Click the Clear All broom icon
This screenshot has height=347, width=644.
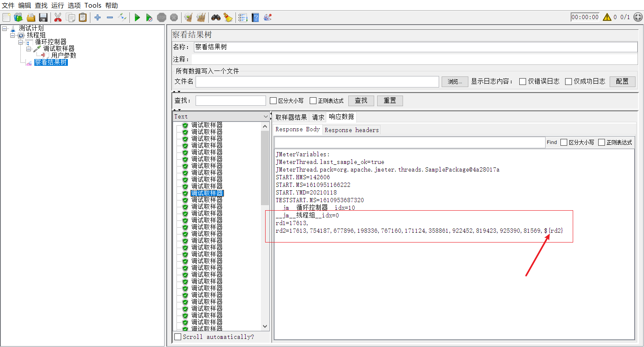pos(200,17)
